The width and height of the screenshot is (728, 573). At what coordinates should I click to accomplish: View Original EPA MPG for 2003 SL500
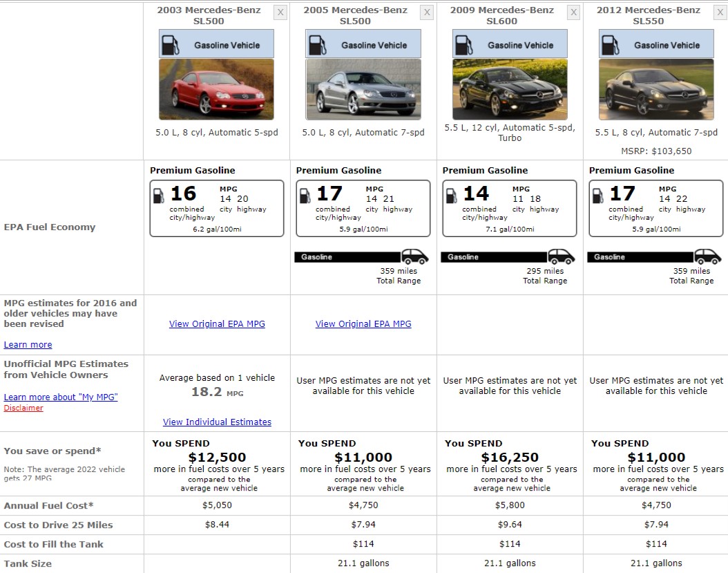[x=217, y=324]
